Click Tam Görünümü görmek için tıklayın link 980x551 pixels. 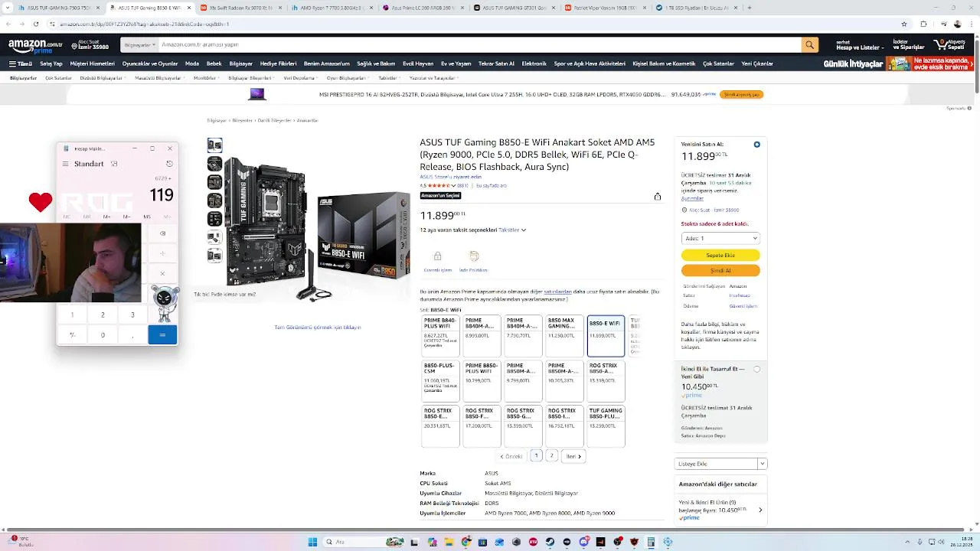(x=318, y=328)
